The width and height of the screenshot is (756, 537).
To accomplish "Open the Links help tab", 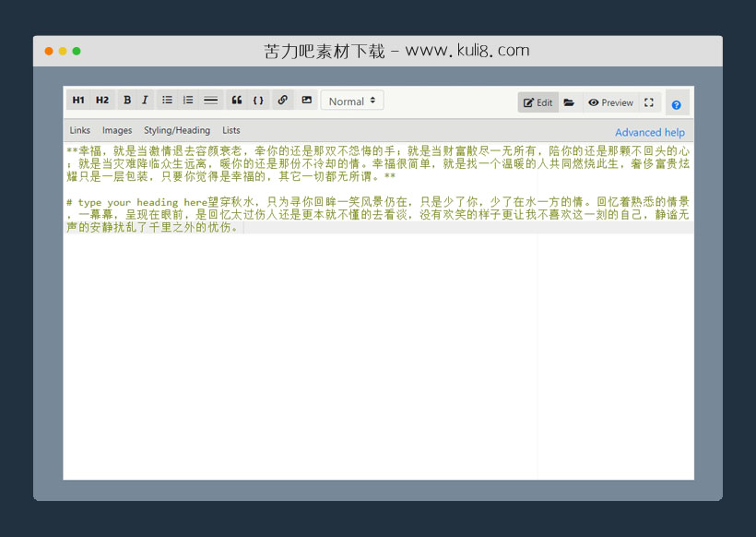I will click(80, 130).
